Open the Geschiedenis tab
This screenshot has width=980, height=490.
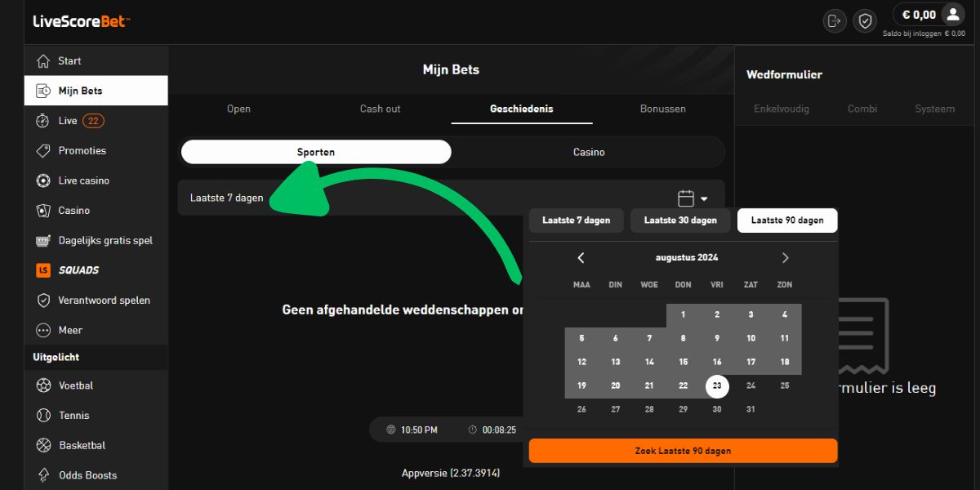point(522,109)
